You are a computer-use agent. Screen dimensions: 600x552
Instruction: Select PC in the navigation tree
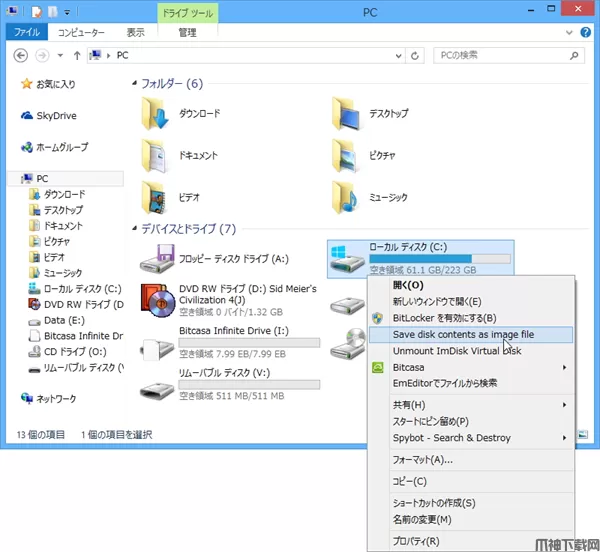click(x=66, y=179)
